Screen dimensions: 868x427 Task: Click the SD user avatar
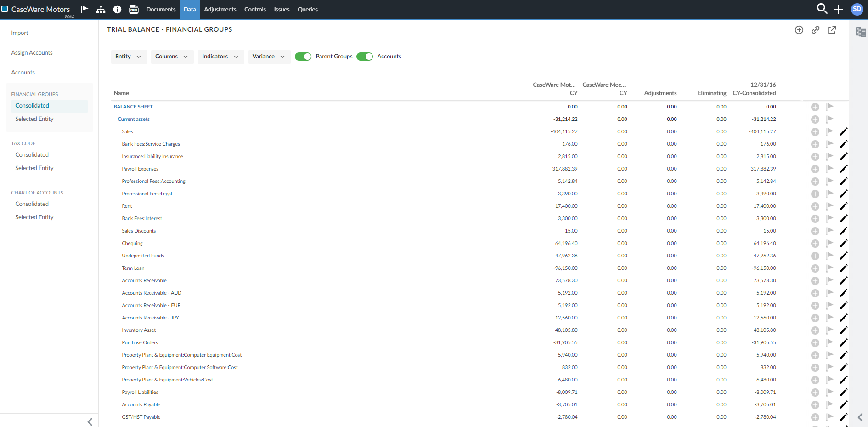tap(857, 9)
